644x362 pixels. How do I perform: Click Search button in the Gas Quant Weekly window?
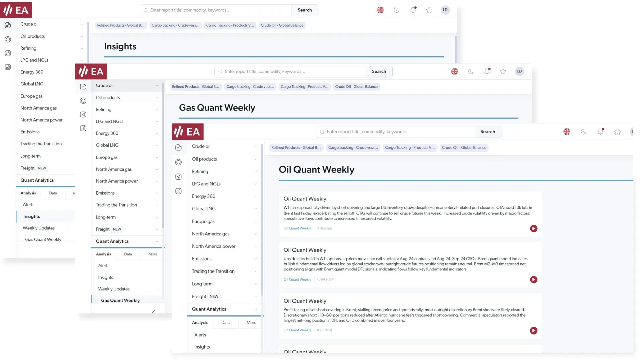[379, 71]
